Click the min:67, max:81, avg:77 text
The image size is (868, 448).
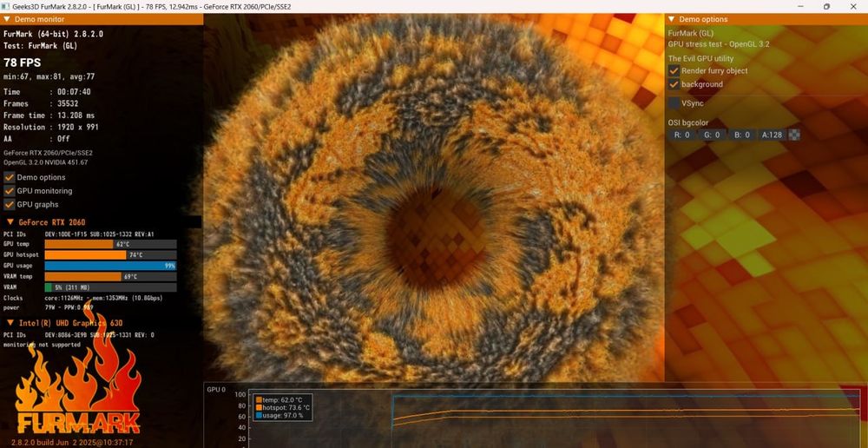tap(49, 77)
